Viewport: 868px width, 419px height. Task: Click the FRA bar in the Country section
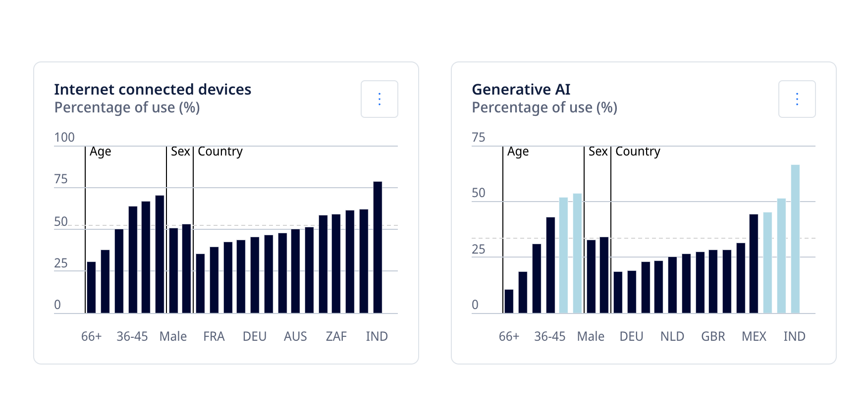(x=214, y=280)
